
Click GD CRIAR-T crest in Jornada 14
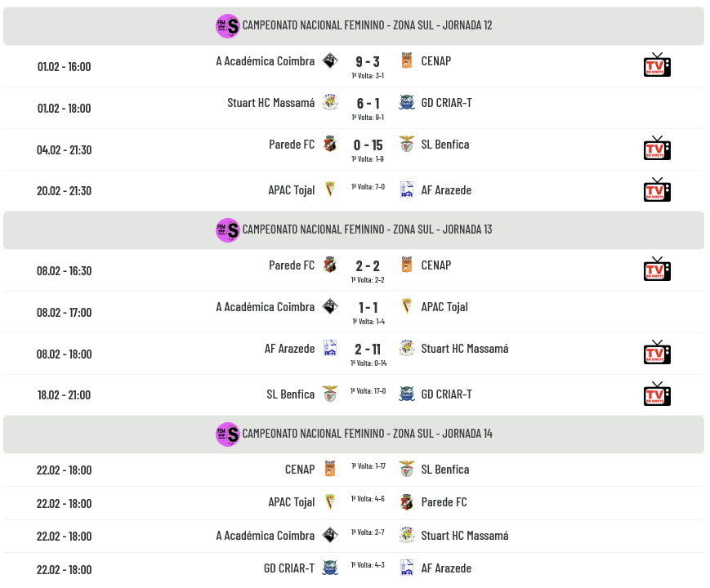pos(330,568)
